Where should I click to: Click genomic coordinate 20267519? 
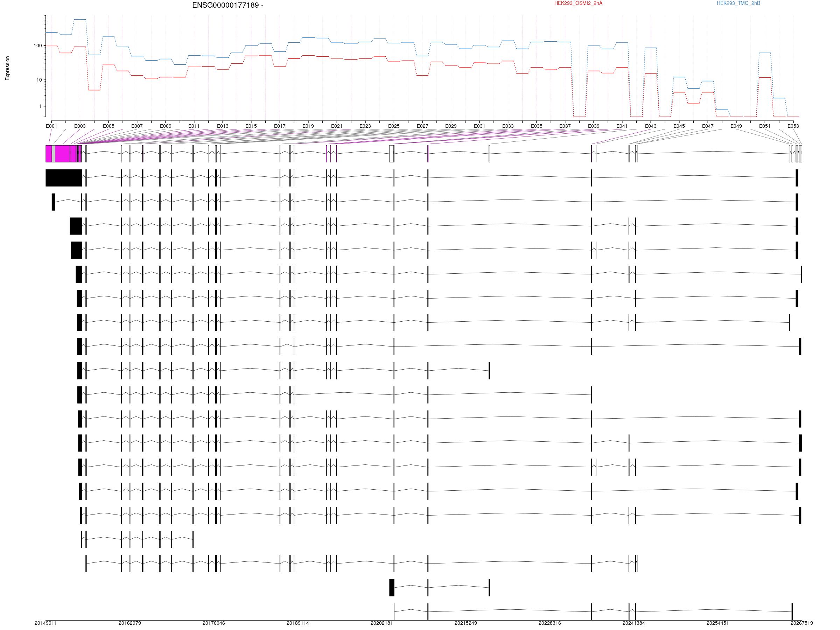pyautogui.click(x=801, y=623)
